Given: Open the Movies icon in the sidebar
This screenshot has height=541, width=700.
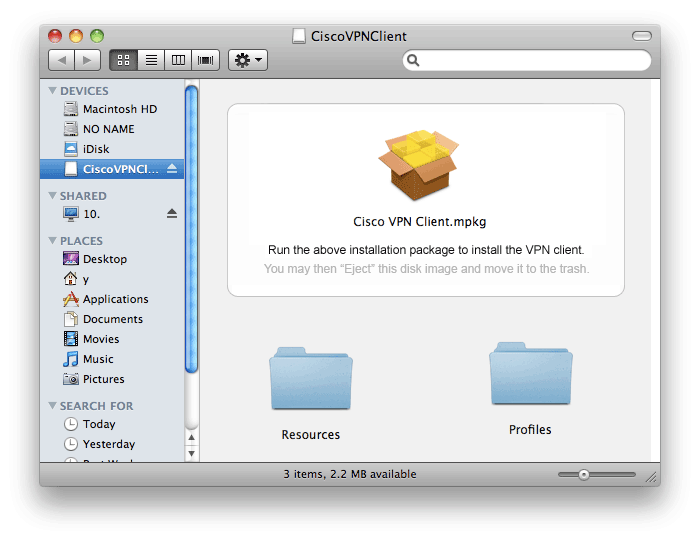Looking at the screenshot, I should click(x=71, y=339).
